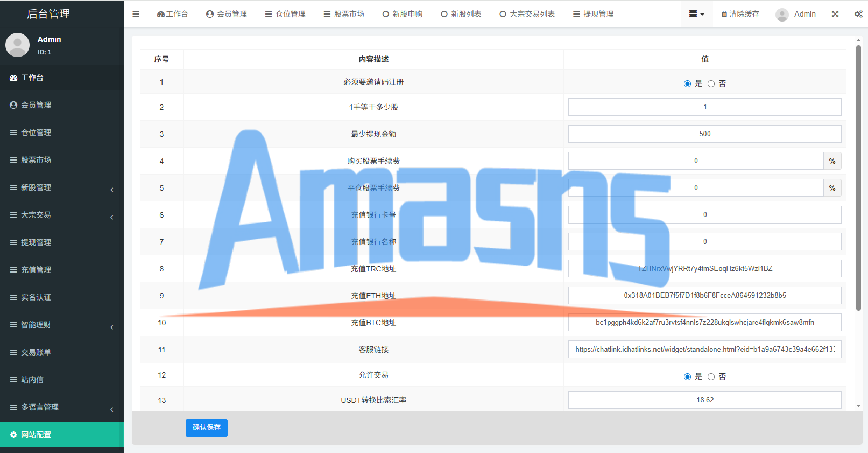Screen dimensions: 868x453
Task: Open the 新股列表 top tab
Action: (x=461, y=14)
